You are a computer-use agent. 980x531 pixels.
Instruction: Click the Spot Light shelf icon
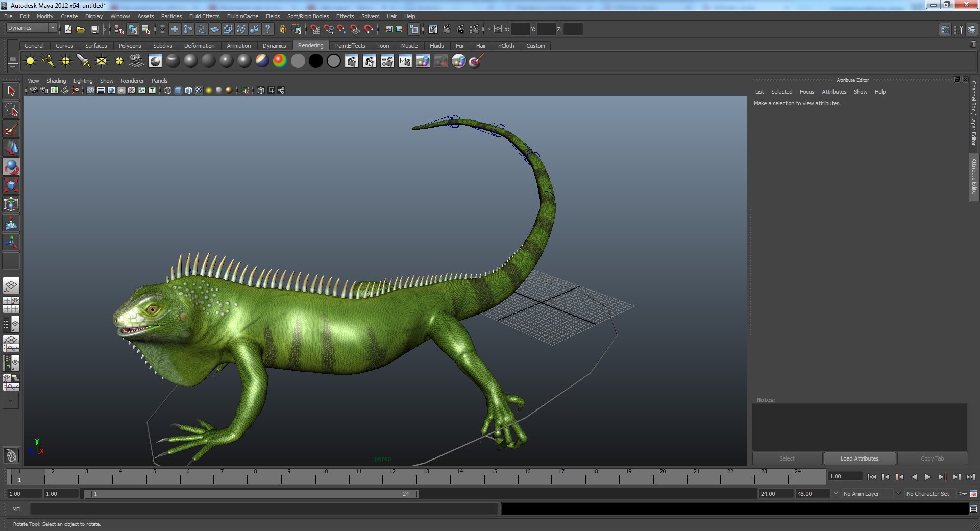click(x=84, y=61)
